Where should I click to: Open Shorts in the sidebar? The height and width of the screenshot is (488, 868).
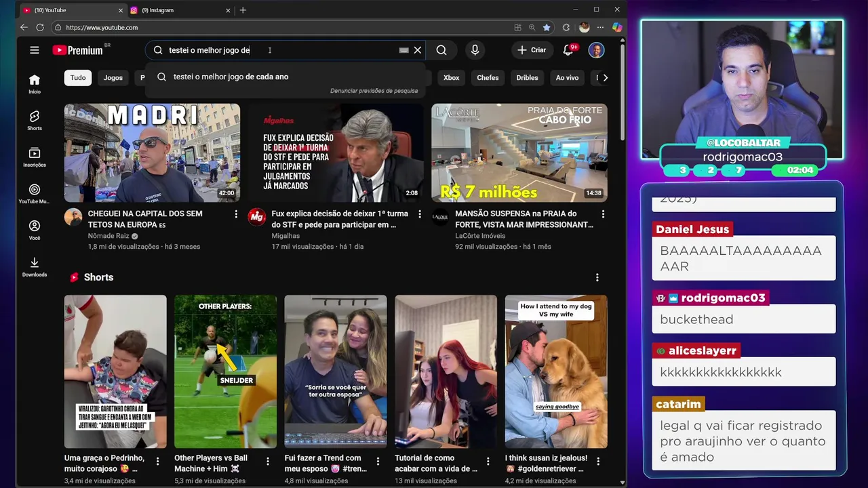(x=35, y=121)
